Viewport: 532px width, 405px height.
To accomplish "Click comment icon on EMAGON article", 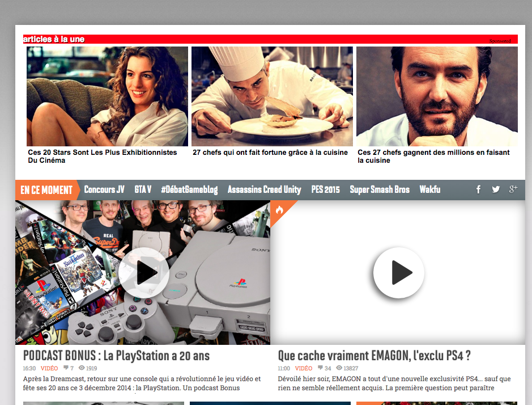I will pyautogui.click(x=320, y=368).
